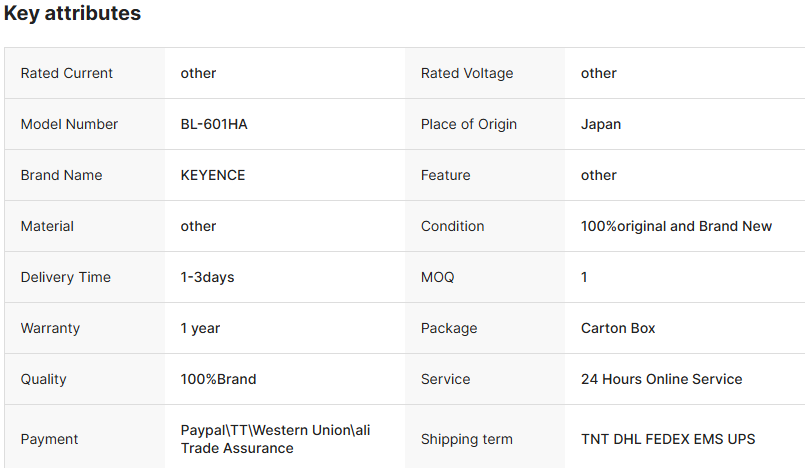Click the Rated Voltage label
805x468 pixels.
click(467, 73)
